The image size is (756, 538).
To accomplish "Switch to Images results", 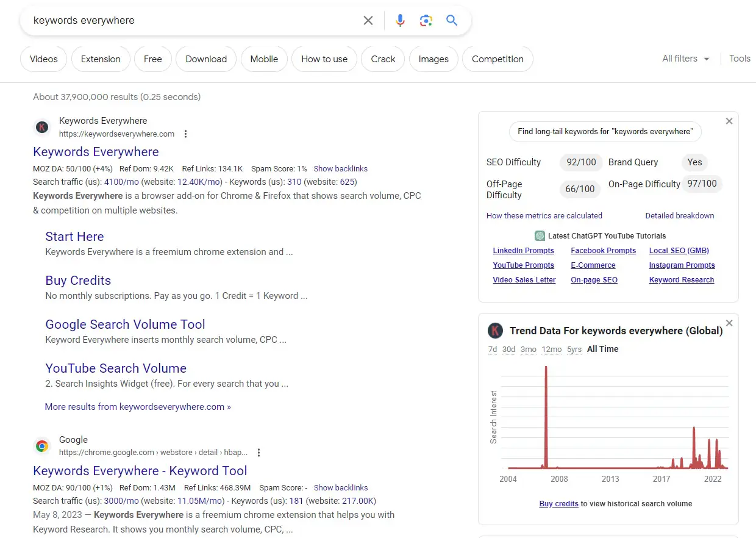I will [x=433, y=59].
